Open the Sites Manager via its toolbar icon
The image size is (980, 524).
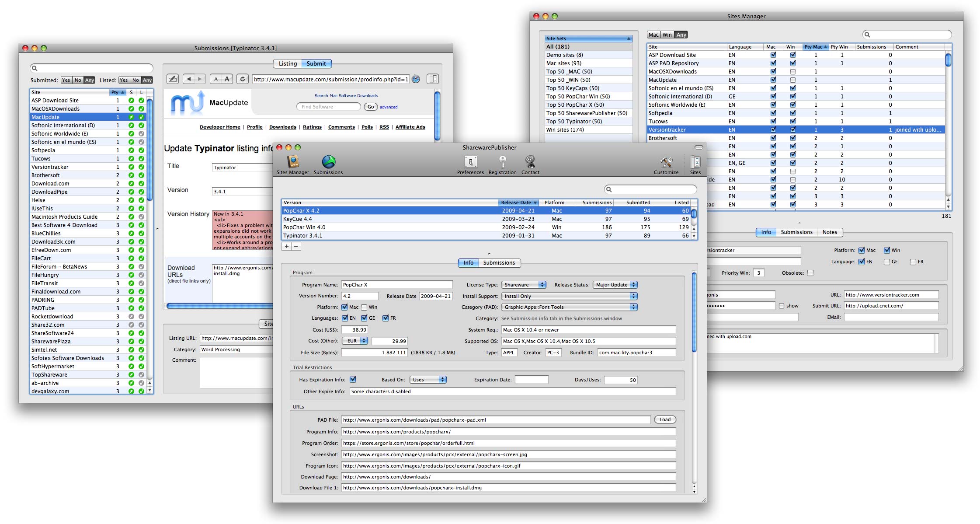[x=292, y=162]
